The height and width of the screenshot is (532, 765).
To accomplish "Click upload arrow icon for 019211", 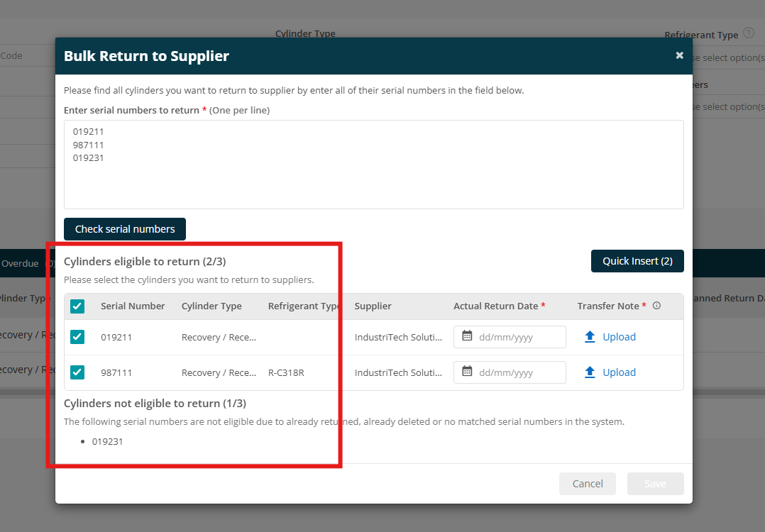I will (590, 337).
